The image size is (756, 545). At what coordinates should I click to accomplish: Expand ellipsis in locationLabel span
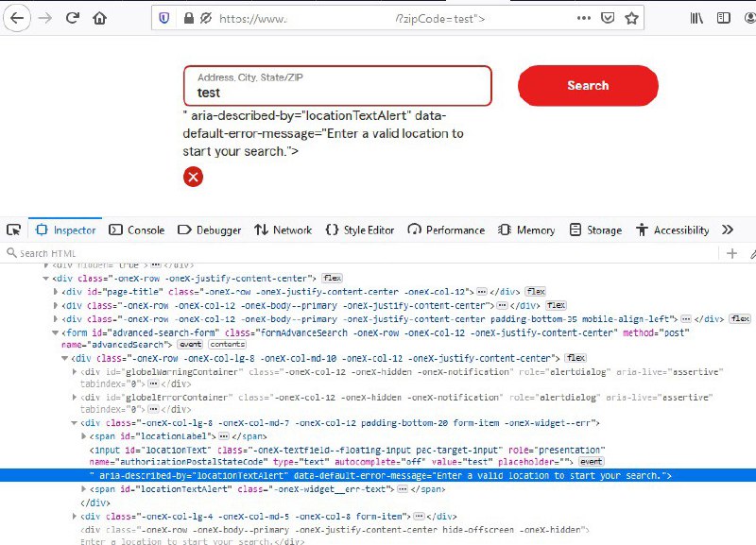point(224,436)
